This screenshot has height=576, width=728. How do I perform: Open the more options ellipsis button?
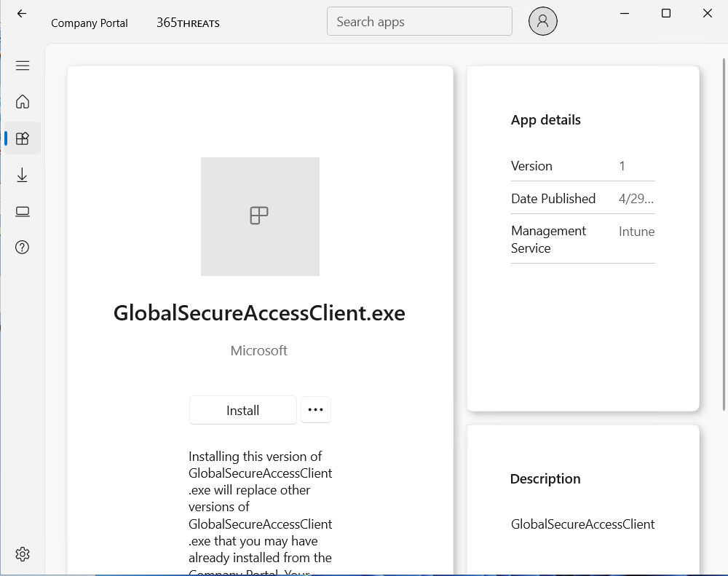(316, 410)
